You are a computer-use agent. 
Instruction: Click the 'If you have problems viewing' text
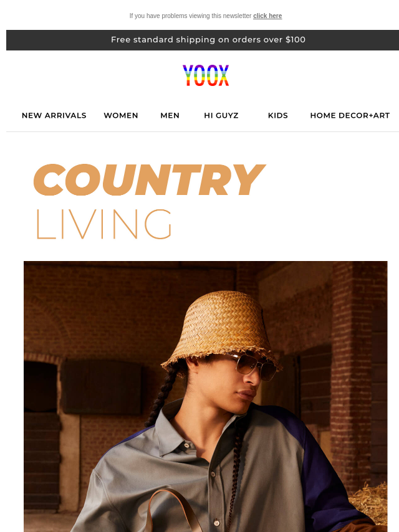pos(190,16)
